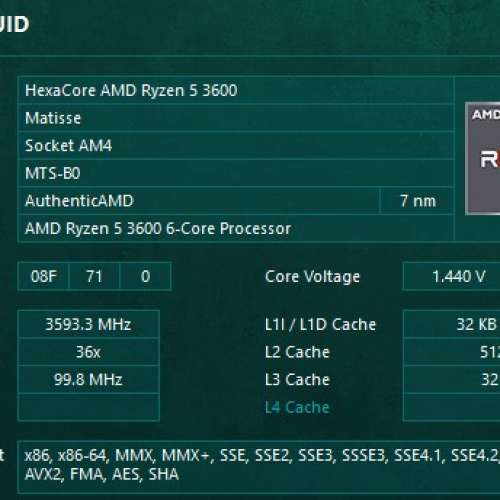Click the 'Core Voltage' label
Image resolution: width=500 pixels, height=500 pixels.
(x=312, y=277)
